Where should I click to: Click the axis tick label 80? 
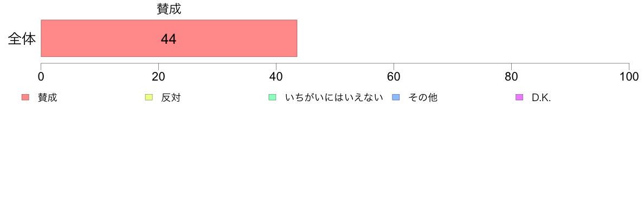click(511, 77)
